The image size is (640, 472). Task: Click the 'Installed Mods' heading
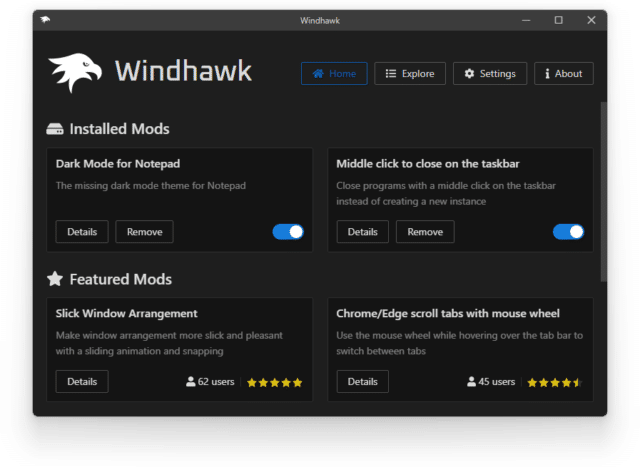(120, 129)
